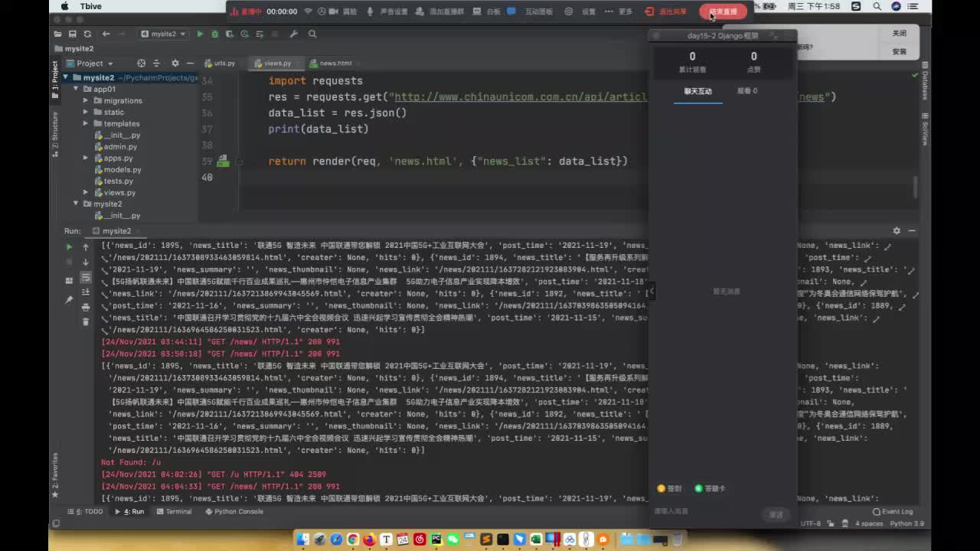Viewport: 980px width, 551px height.
Task: Toggle the camera in live toolbar
Action: pos(333,11)
